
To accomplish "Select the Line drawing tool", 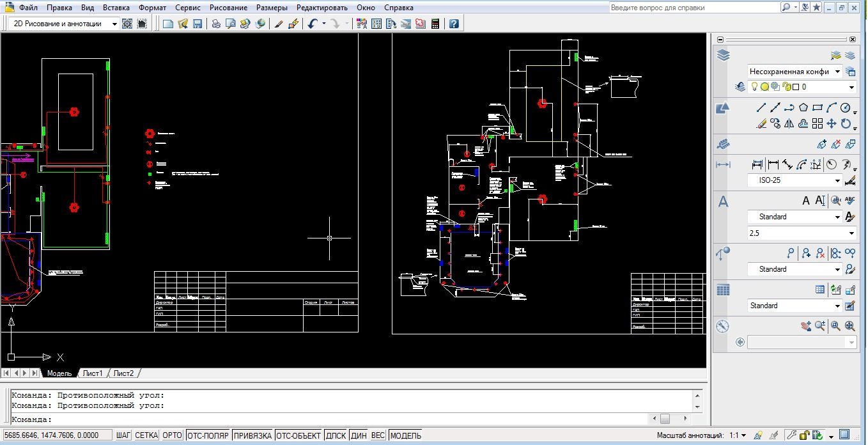I will 761,107.
